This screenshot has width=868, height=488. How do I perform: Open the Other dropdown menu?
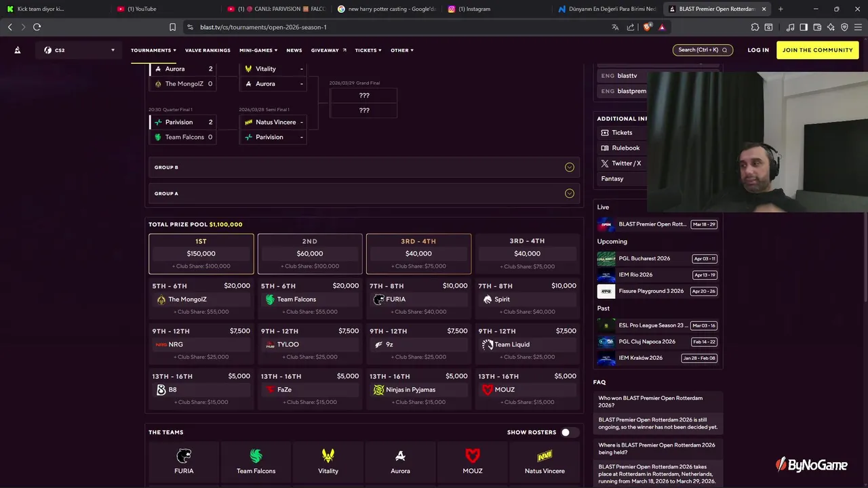(402, 50)
